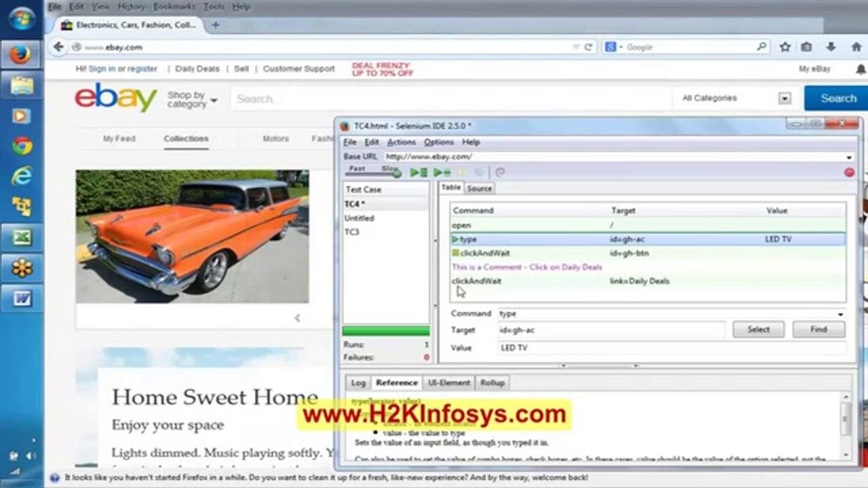Screen dimensions: 868x488
Task: Open URL history dropdown in Firefox address bar
Action: click(x=576, y=47)
